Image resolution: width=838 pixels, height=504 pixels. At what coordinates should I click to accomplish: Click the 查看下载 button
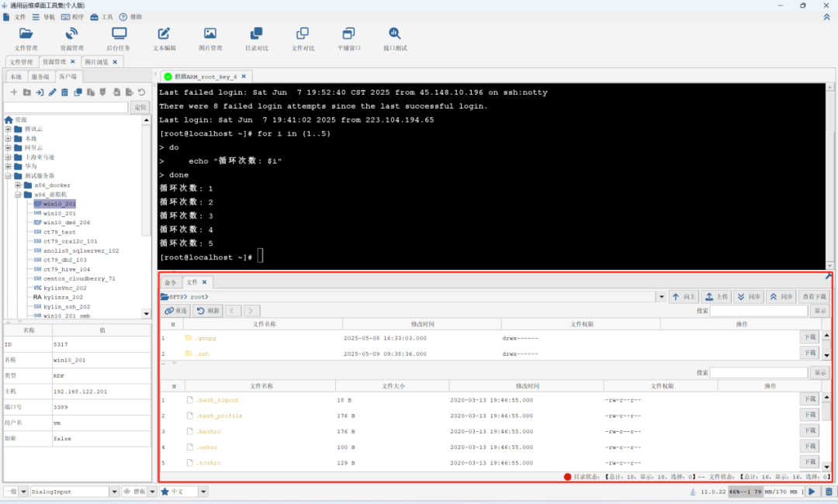click(815, 297)
